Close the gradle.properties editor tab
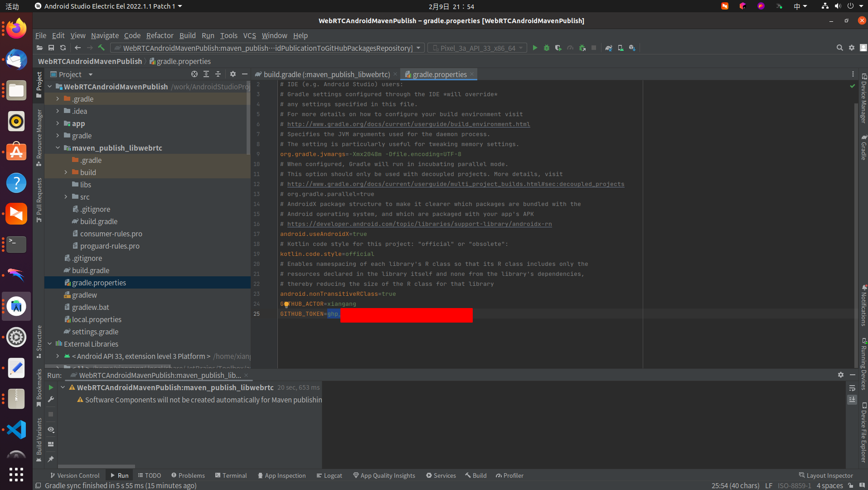 coord(472,74)
